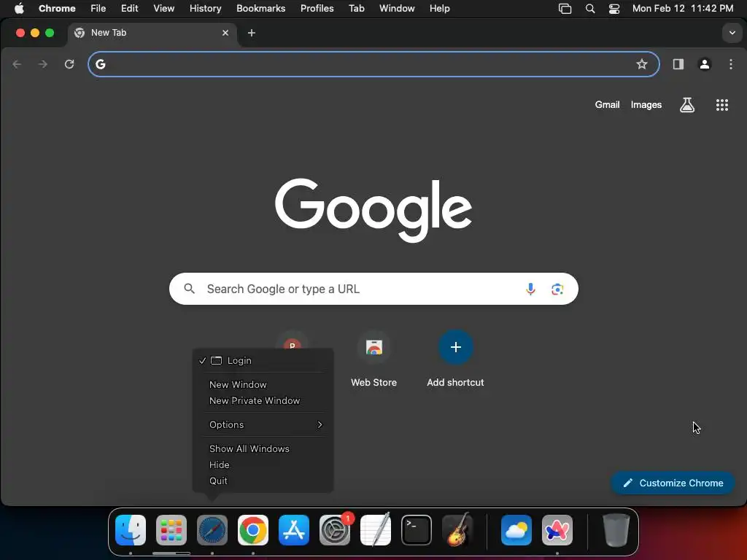Open the Help menu
The height and width of the screenshot is (560, 747).
tap(439, 9)
